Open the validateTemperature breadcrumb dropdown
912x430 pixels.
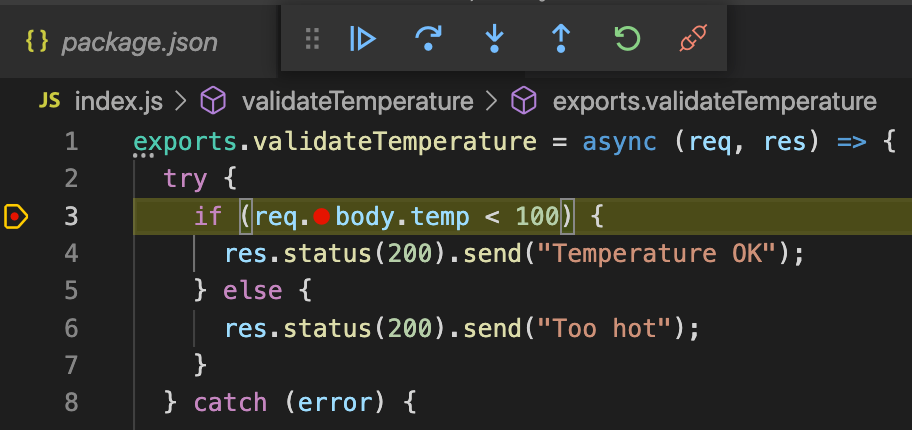point(357,101)
